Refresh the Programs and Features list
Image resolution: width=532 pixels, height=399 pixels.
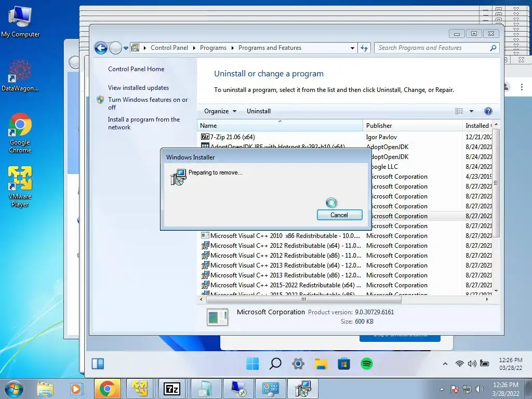[x=364, y=48]
